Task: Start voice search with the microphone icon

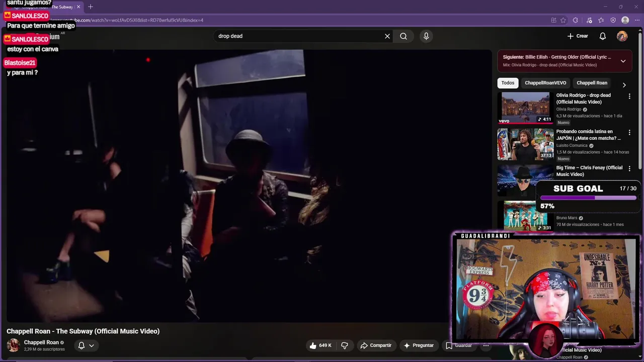Action: point(426,36)
